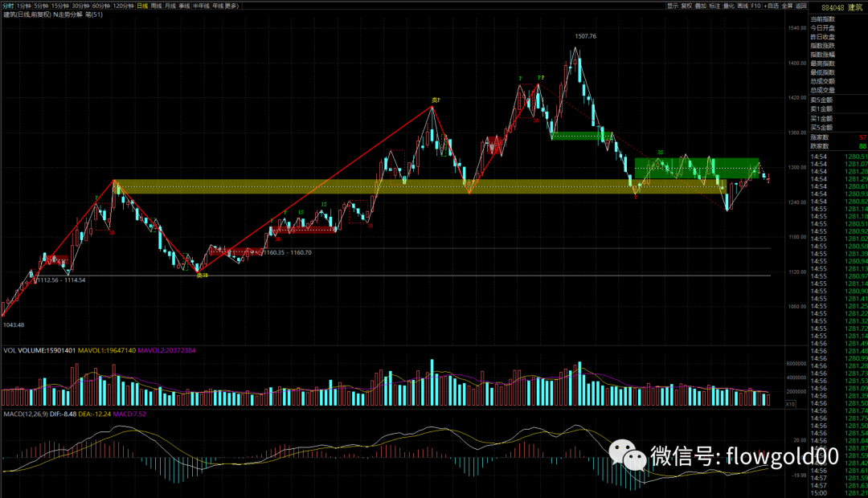The image size is (868, 498).
Task: Click the 标注 annotation button
Action: (x=714, y=6)
